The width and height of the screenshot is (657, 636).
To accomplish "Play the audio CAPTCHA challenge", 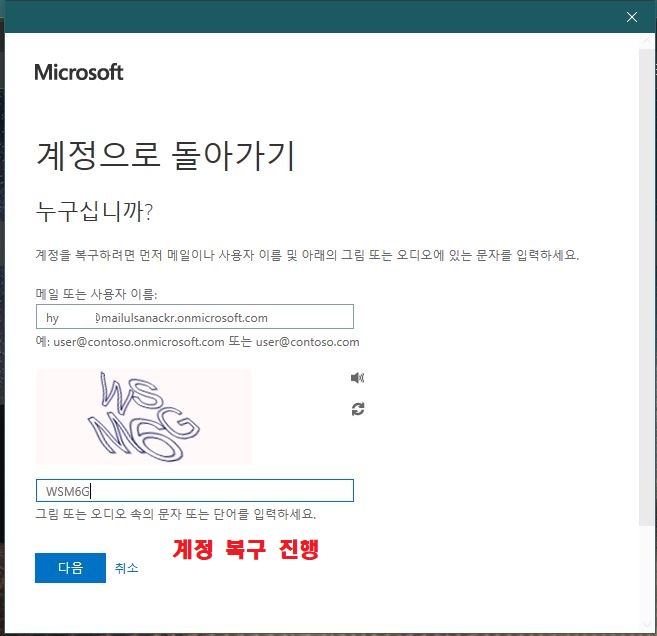I will (x=357, y=378).
